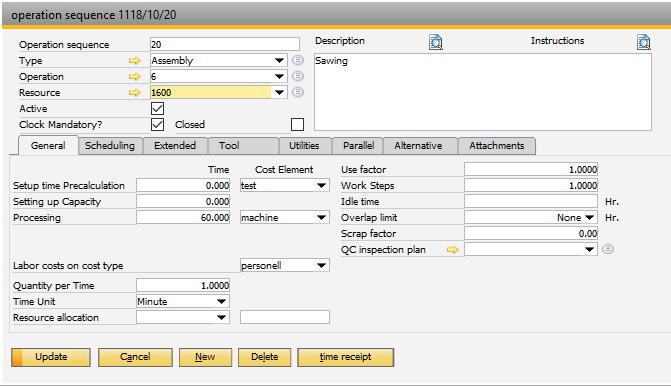The width and height of the screenshot is (671, 386).
Task: Expand the Time Unit Minute dropdown
Action: pyautogui.click(x=221, y=302)
